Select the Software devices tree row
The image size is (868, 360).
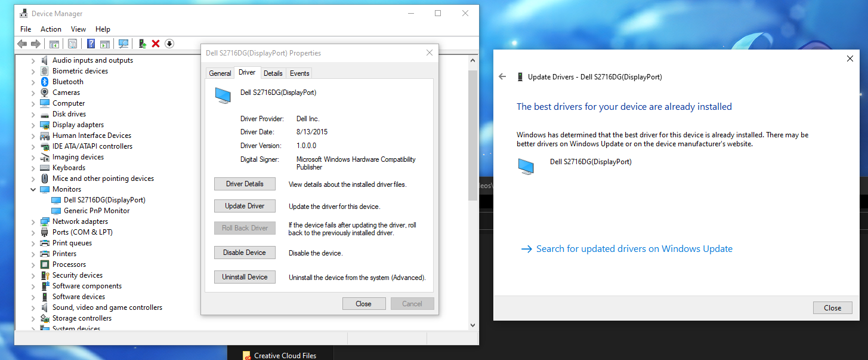click(x=79, y=297)
